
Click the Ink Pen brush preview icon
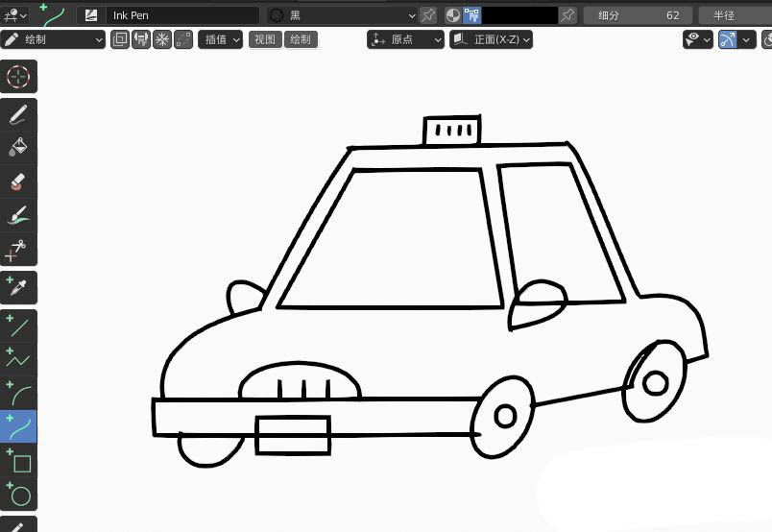[x=91, y=15]
